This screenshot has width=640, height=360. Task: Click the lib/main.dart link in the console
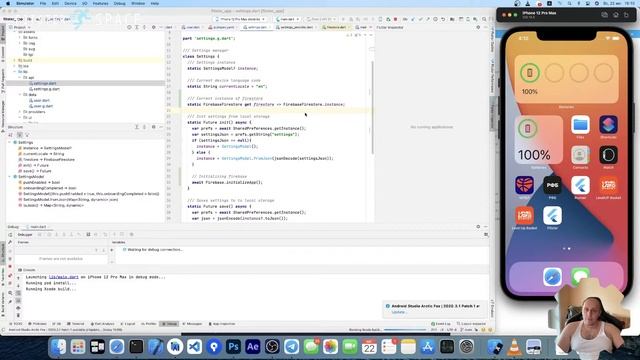[x=63, y=277]
